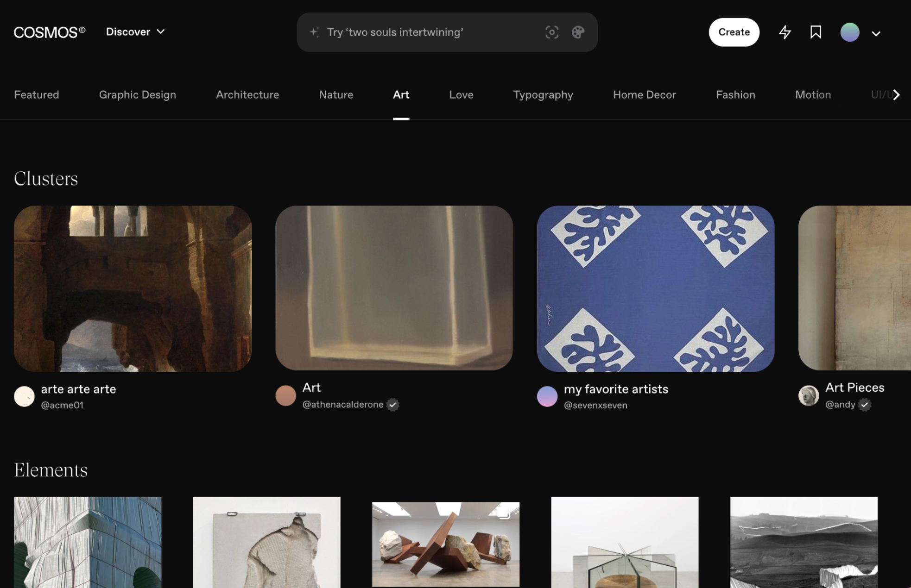The image size is (911, 588).
Task: Click the Elements section heading
Action: tap(51, 470)
